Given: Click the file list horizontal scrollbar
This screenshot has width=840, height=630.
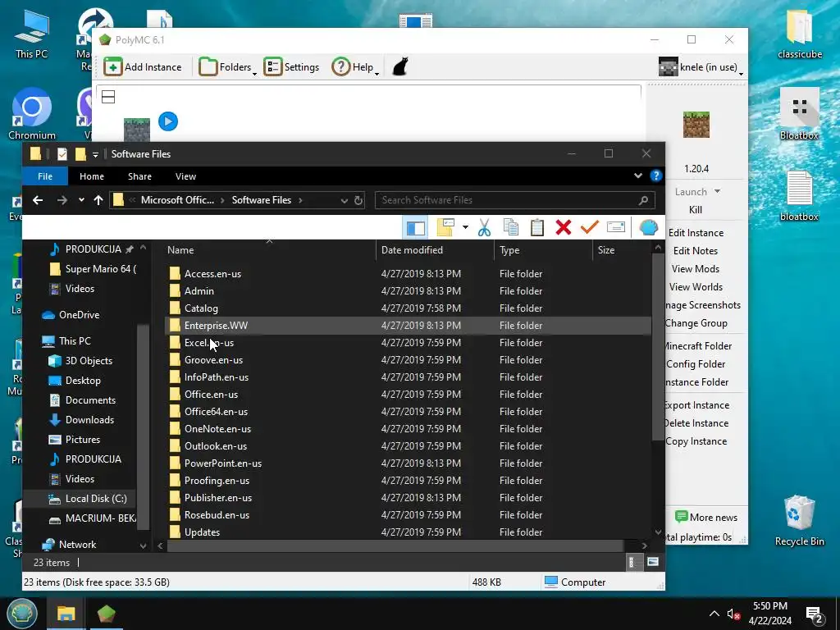Looking at the screenshot, I should (x=395, y=546).
